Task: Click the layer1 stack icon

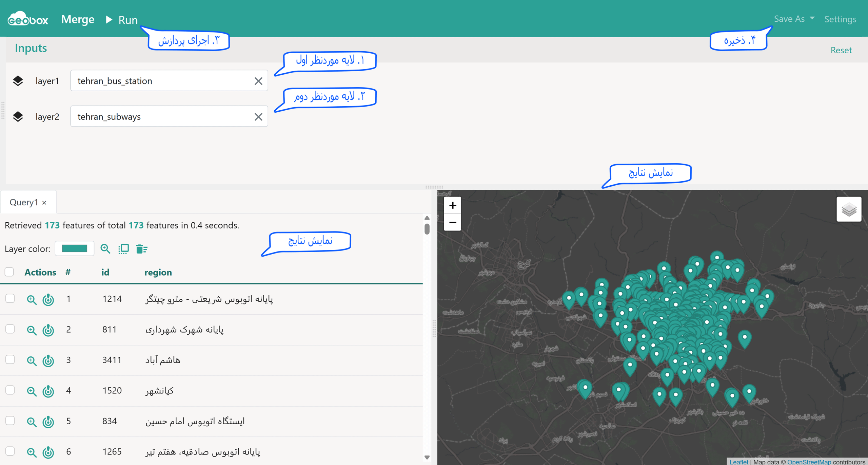Action: click(x=18, y=81)
